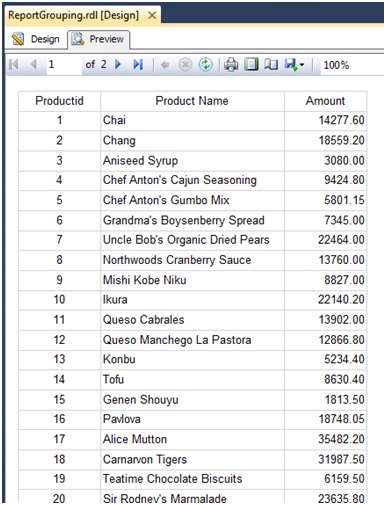Select the Alice Mutton product cell
Viewport: 386px width, 505px height.
click(x=192, y=439)
